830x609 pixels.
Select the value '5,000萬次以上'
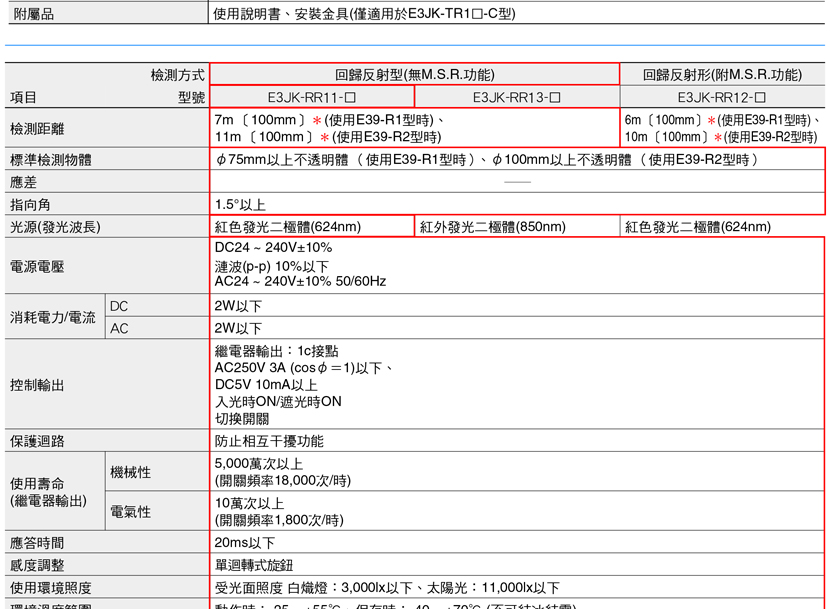pos(259,464)
